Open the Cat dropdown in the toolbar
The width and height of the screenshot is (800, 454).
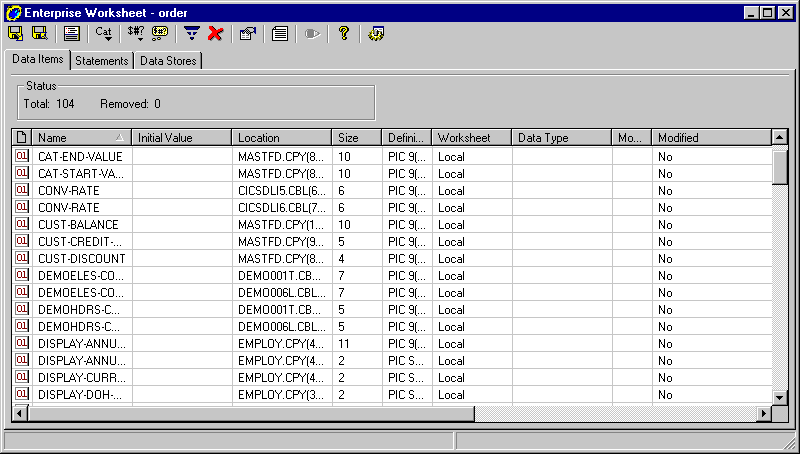tap(104, 34)
